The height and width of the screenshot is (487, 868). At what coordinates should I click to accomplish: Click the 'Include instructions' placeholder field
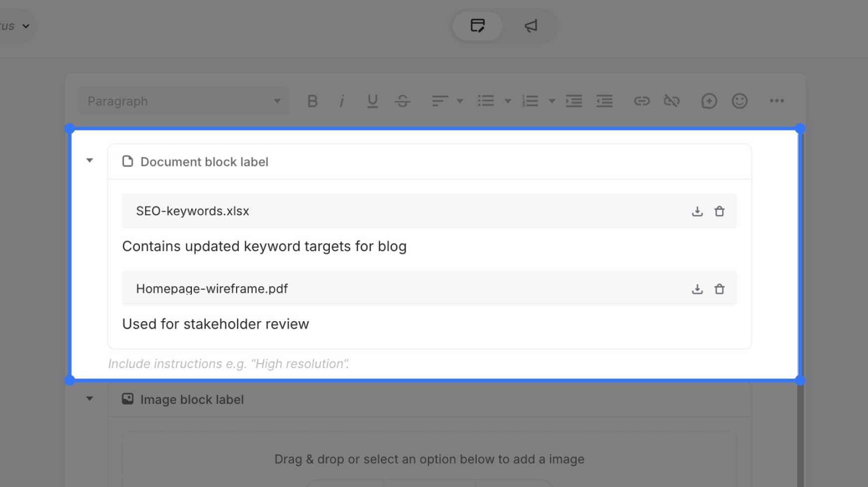[x=228, y=364]
